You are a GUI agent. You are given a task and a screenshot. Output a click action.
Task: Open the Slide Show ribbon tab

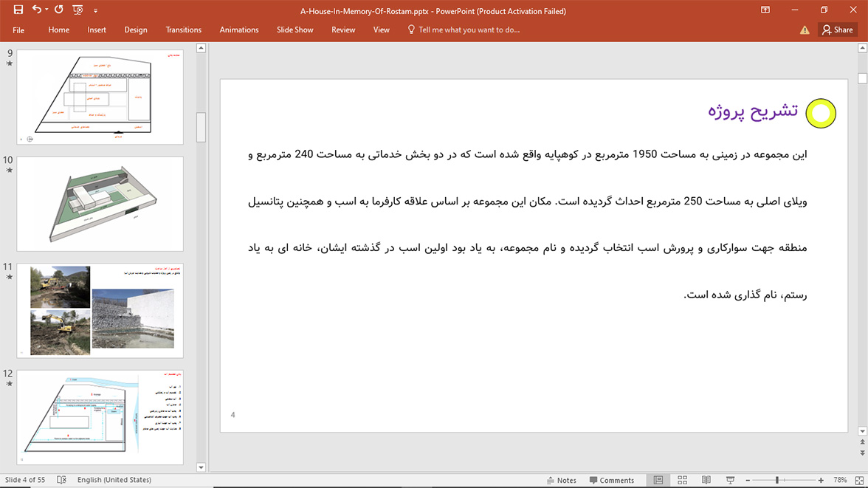[295, 30]
